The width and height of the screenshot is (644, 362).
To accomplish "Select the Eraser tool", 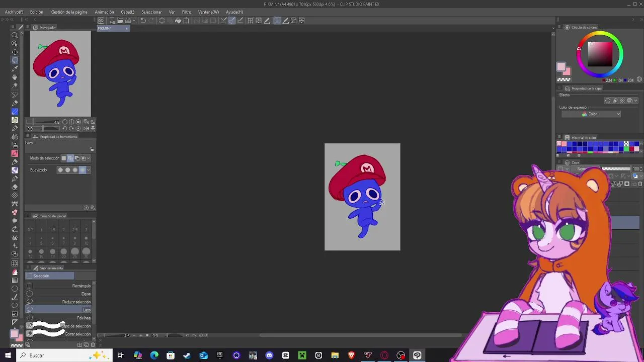I will [15, 187].
